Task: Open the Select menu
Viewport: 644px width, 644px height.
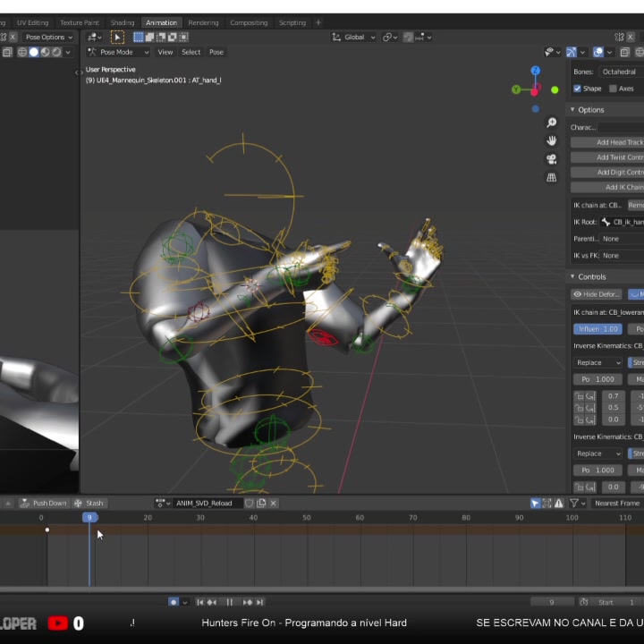Action: (191, 52)
